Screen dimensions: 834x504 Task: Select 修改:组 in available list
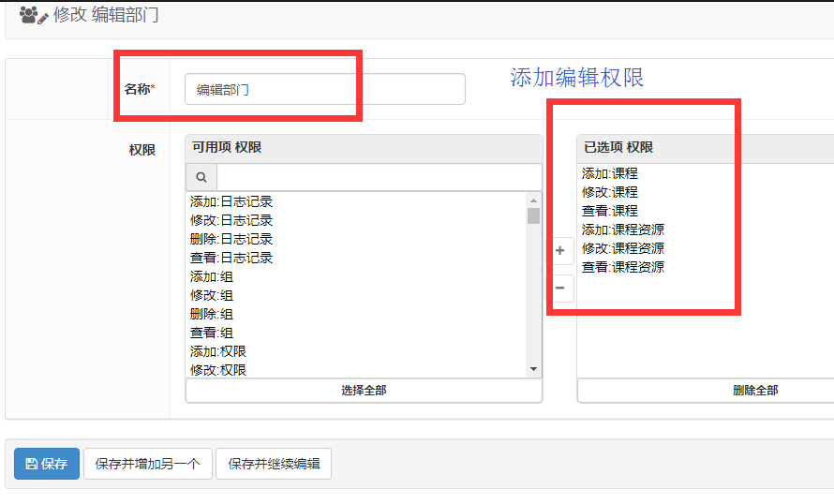[x=212, y=295]
